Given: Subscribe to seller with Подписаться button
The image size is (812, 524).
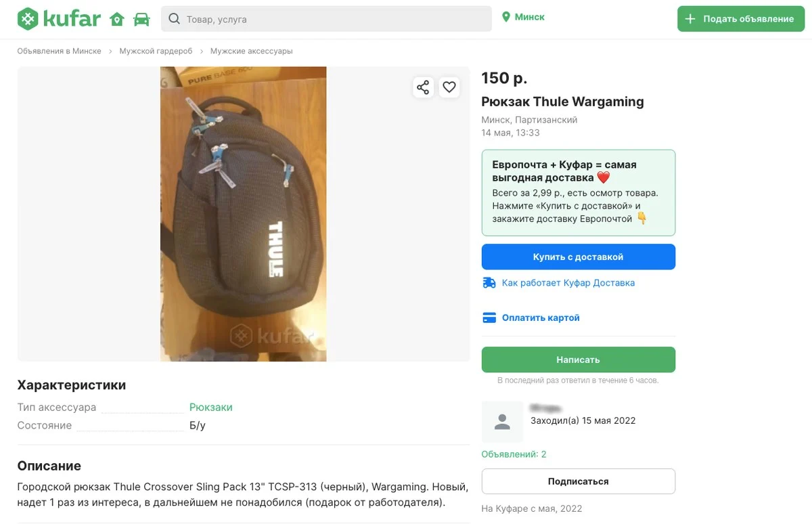Looking at the screenshot, I should [578, 481].
